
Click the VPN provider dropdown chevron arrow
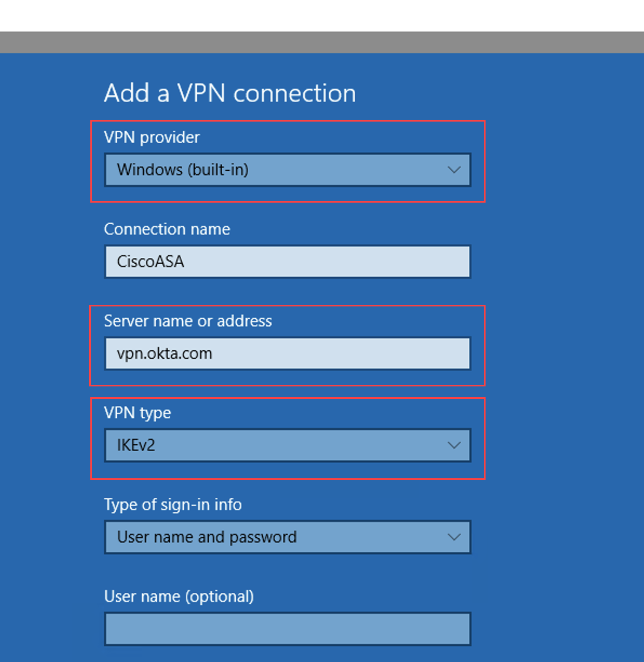(454, 170)
